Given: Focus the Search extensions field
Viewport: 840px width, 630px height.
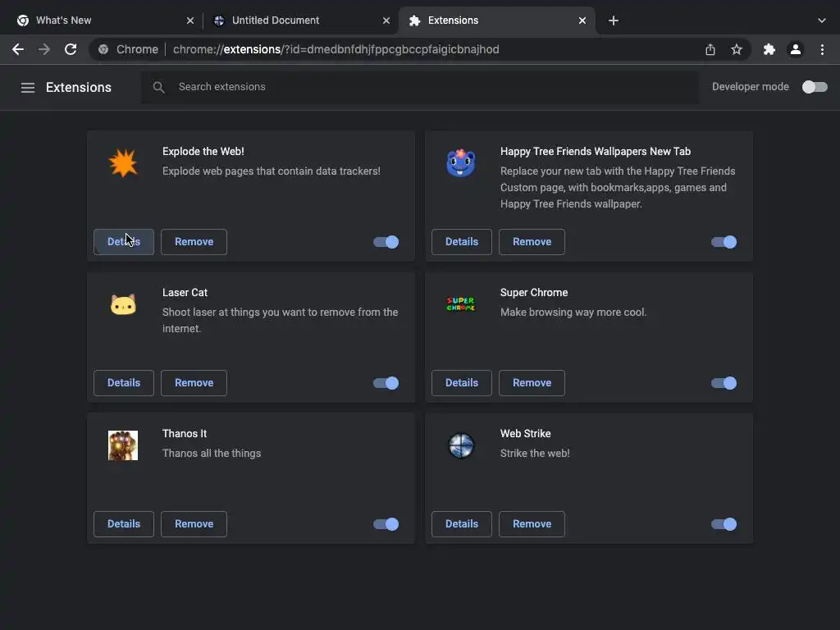Looking at the screenshot, I should (x=420, y=87).
